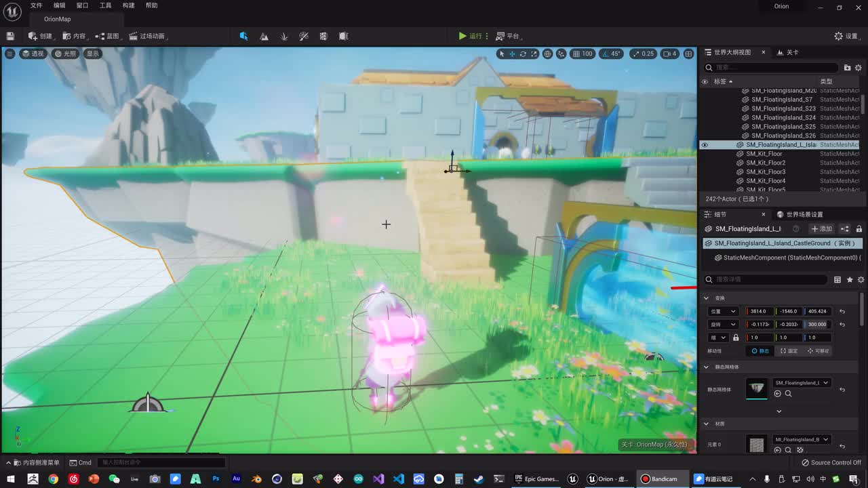Toggle visibility of SM_FloatingIsland_L_Island actor
The width and height of the screenshot is (868, 488).
click(x=705, y=145)
